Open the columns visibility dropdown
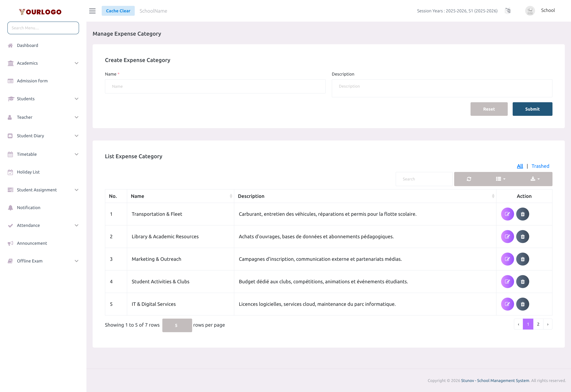This screenshot has width=571, height=392. click(x=500, y=179)
